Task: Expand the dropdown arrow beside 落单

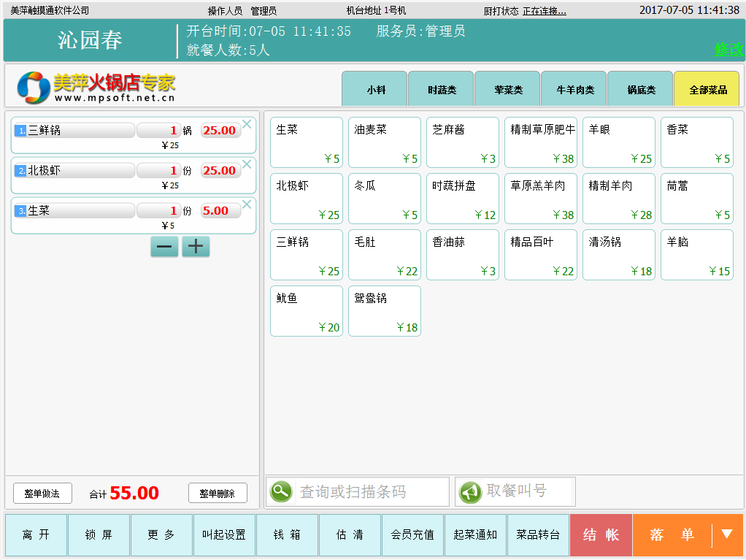Action: coord(726,534)
